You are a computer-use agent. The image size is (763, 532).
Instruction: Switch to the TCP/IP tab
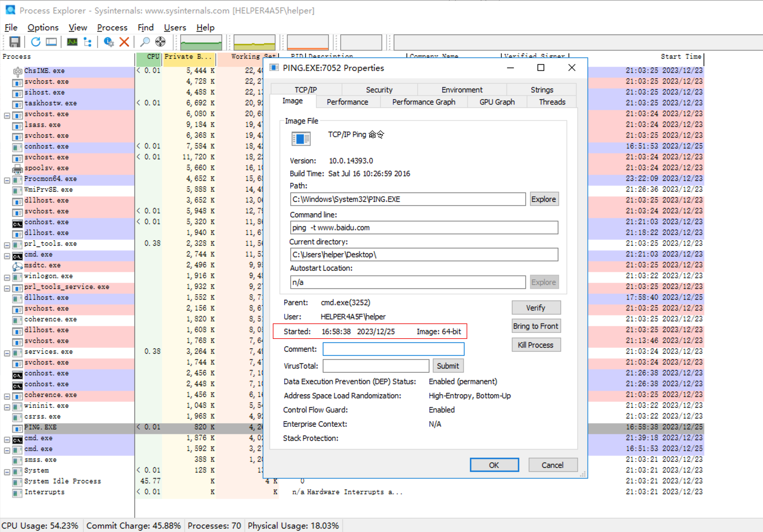[306, 90]
